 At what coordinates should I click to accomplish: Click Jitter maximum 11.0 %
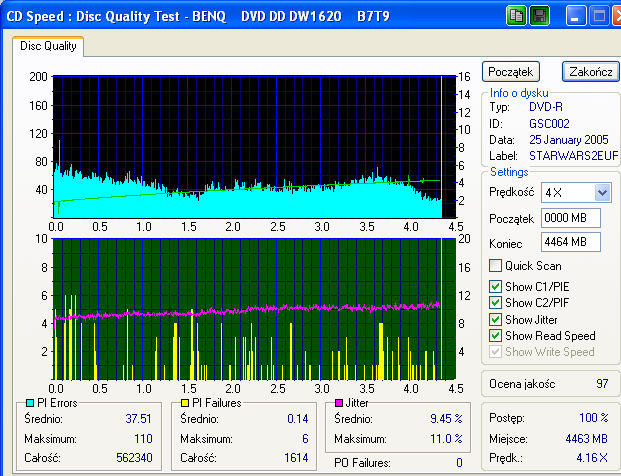[446, 439]
